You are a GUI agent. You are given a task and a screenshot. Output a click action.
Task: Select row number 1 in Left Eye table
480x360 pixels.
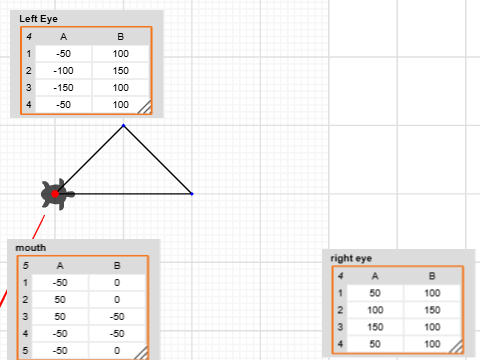tap(29, 54)
